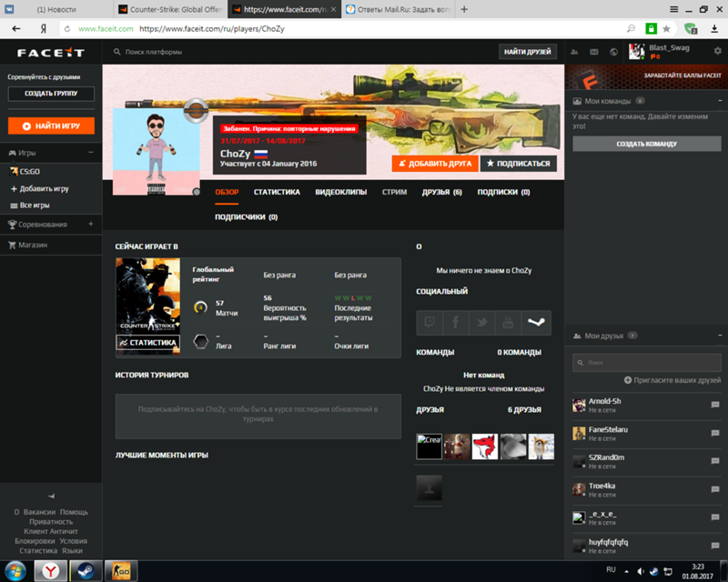
Task: Open the YouTube social icon
Action: [x=510, y=323]
